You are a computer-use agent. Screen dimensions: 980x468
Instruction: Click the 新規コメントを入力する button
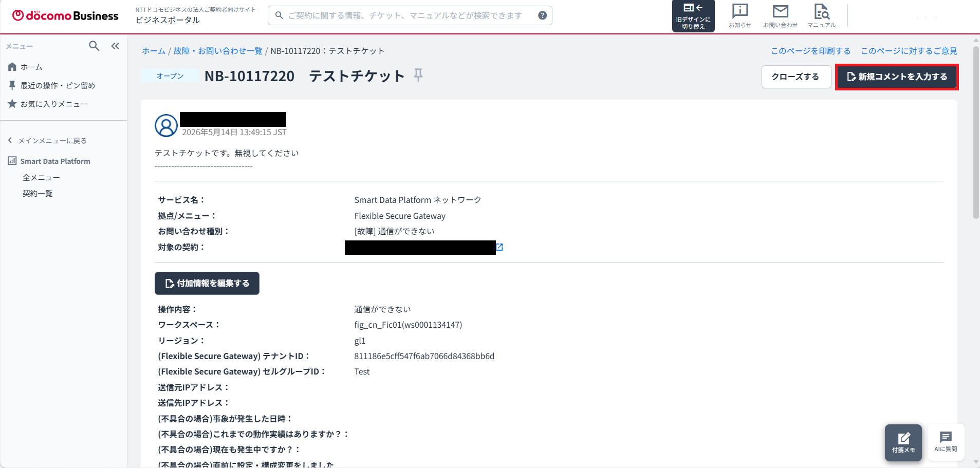(x=897, y=77)
